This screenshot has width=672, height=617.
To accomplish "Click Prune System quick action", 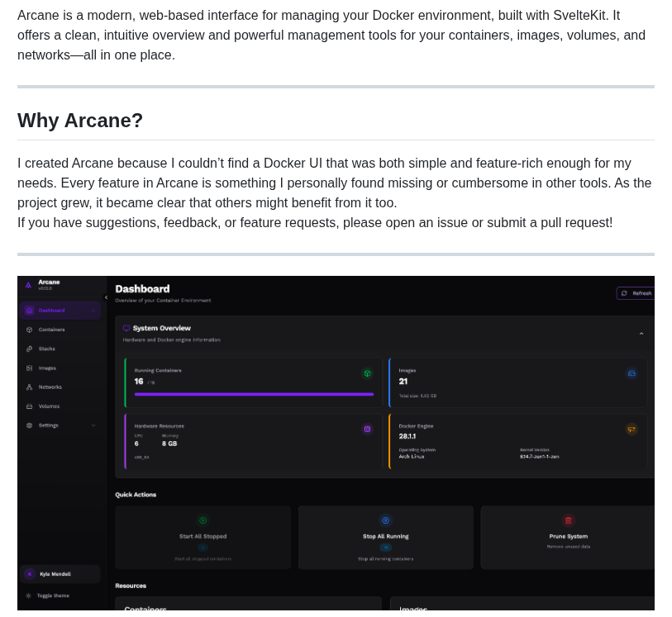I will coord(569,538).
